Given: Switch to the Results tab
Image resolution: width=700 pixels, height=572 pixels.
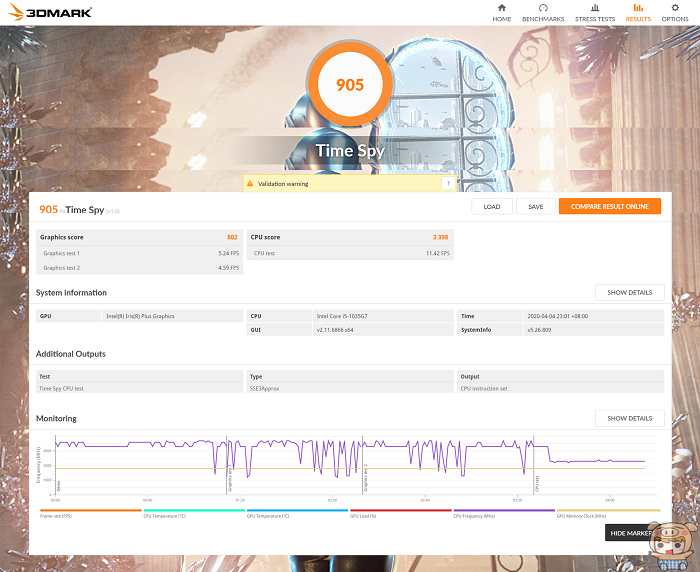Looking at the screenshot, I should coord(638,13).
